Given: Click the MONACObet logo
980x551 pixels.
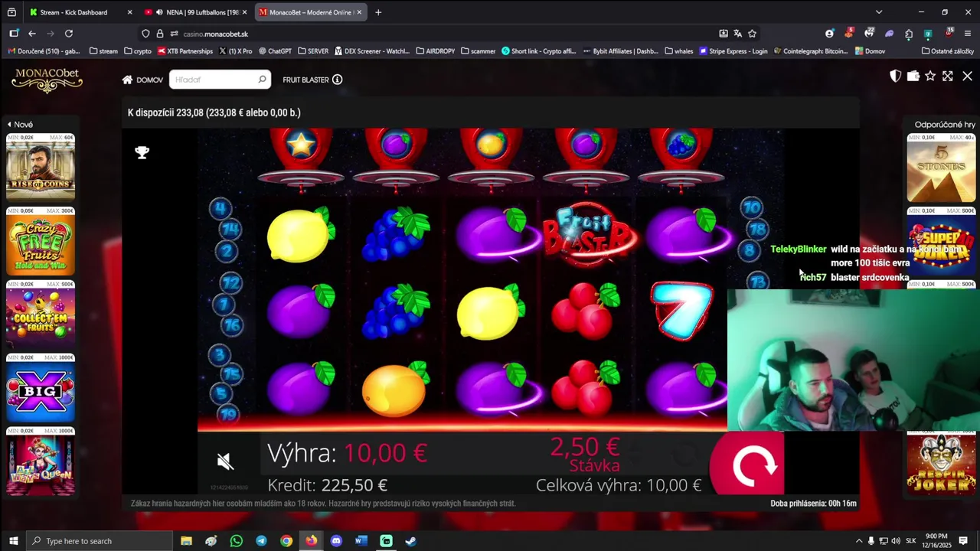Looking at the screenshot, I should click(x=47, y=80).
